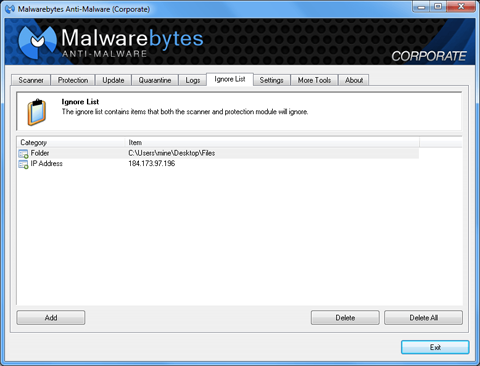Select path C:\Users\mine\Desktop\Files
Viewport: 480px width, 366px height.
(172, 153)
